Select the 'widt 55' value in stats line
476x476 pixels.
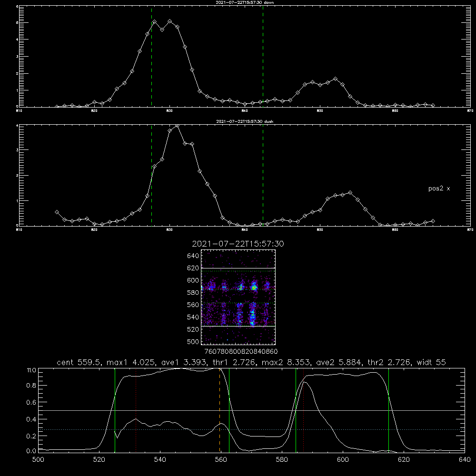pyautogui.click(x=431, y=362)
